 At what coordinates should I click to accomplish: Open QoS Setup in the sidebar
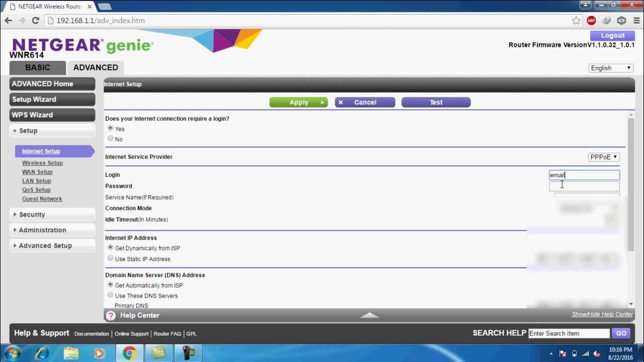tap(36, 190)
